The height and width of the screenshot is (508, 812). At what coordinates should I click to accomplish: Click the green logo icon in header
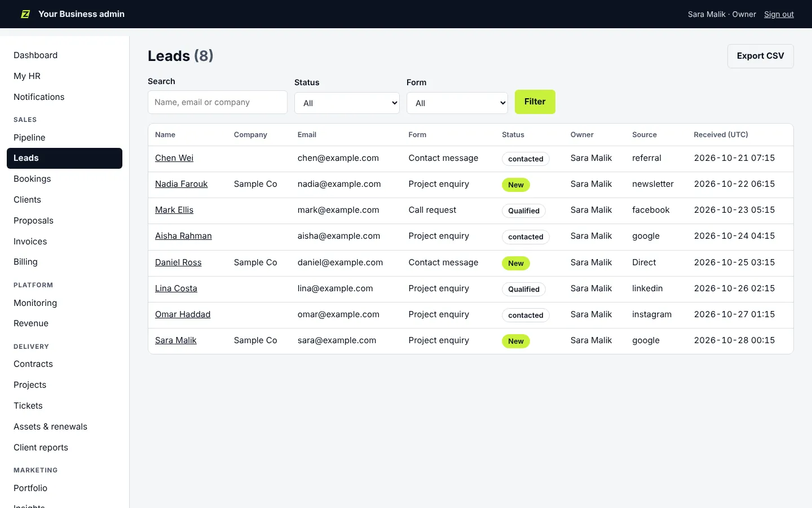click(x=25, y=14)
